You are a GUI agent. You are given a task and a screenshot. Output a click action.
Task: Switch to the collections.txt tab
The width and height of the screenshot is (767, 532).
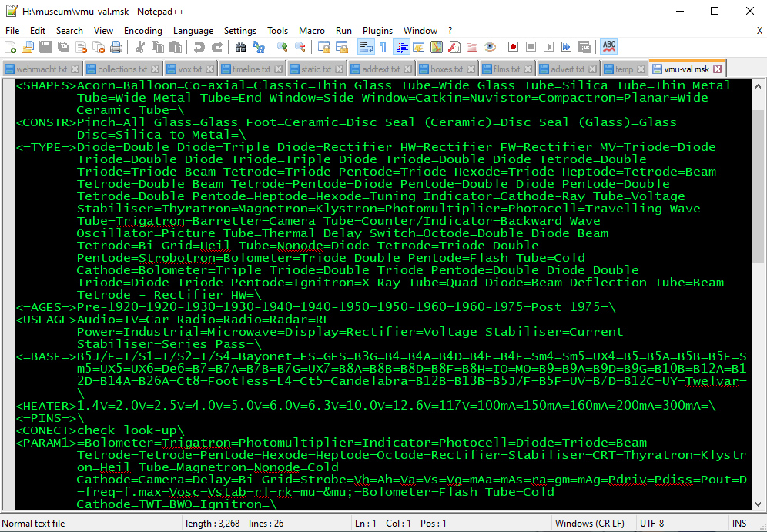coord(122,69)
